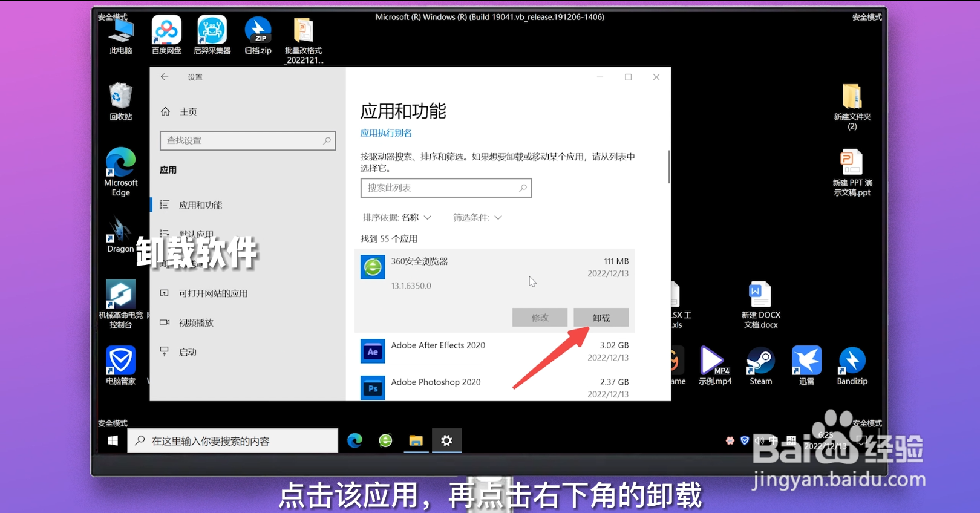Open 后羿采集器 desktop icon

tap(212, 35)
